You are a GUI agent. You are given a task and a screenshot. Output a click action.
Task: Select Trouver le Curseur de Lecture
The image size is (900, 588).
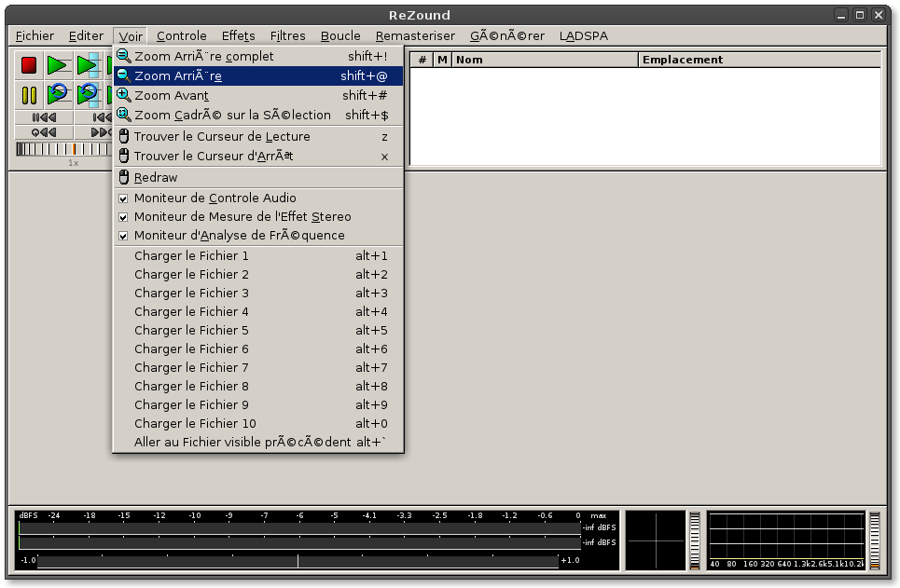(222, 136)
